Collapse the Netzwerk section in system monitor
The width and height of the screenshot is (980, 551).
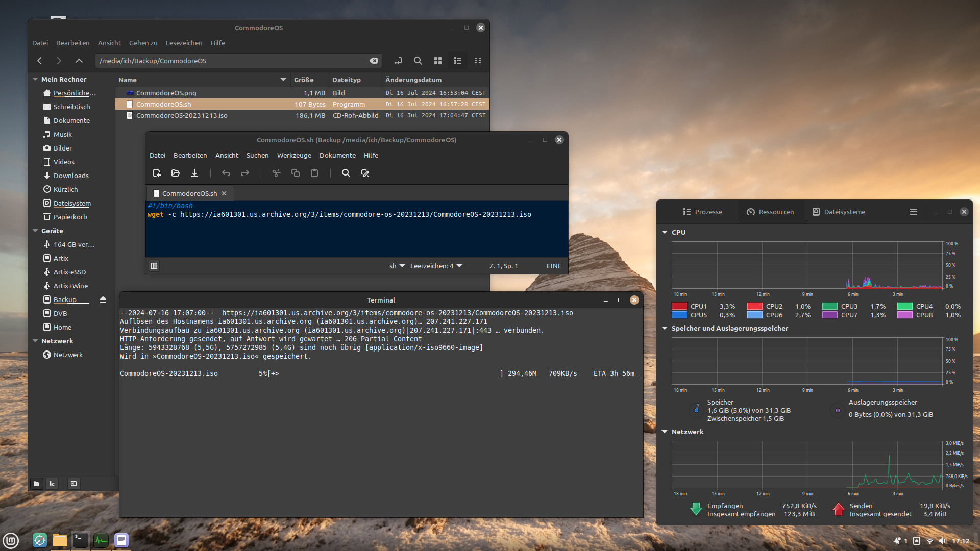click(x=665, y=432)
